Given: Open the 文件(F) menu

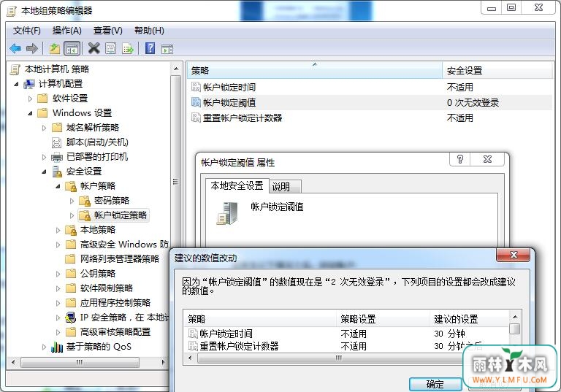Looking at the screenshot, I should [27, 31].
